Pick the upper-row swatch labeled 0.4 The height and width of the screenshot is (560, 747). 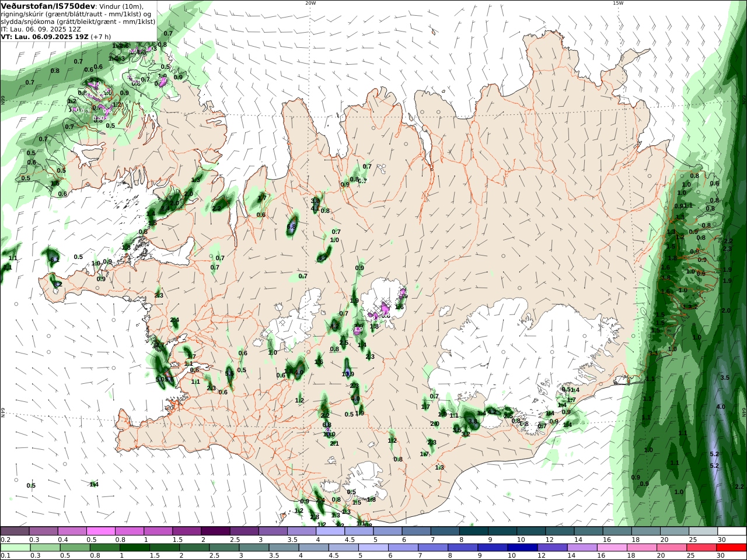click(72, 531)
